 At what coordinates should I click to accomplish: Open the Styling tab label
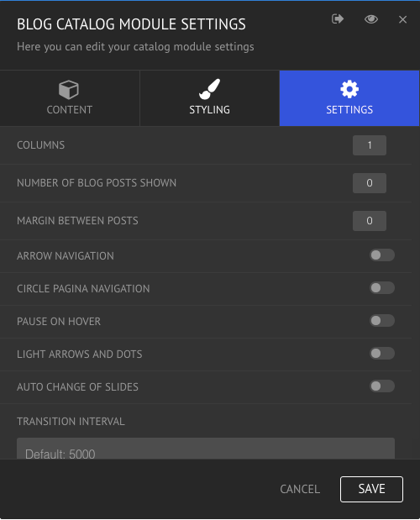click(209, 110)
